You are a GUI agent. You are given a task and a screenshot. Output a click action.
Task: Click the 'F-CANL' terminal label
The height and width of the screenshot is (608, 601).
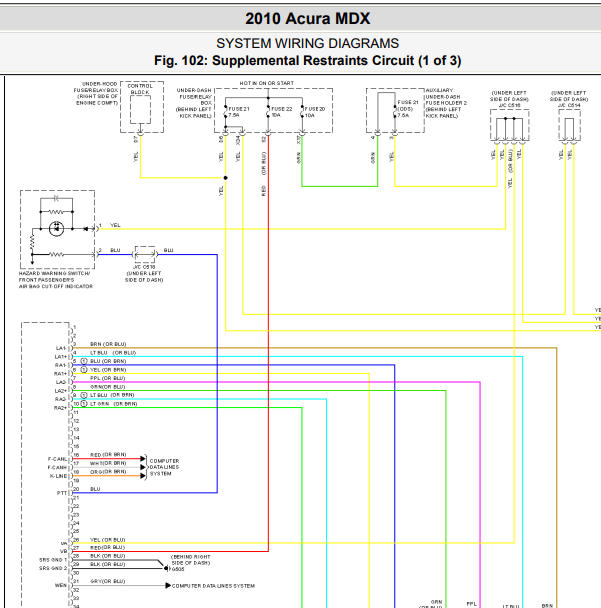point(58,459)
